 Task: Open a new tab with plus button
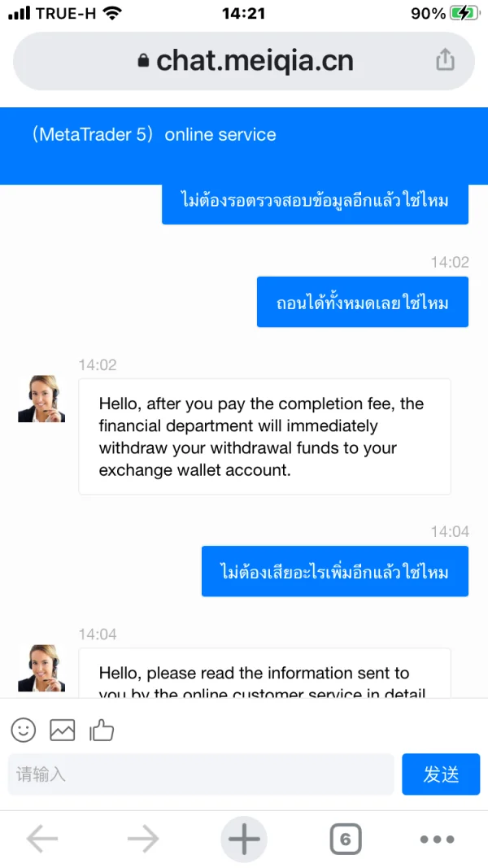pos(244,840)
